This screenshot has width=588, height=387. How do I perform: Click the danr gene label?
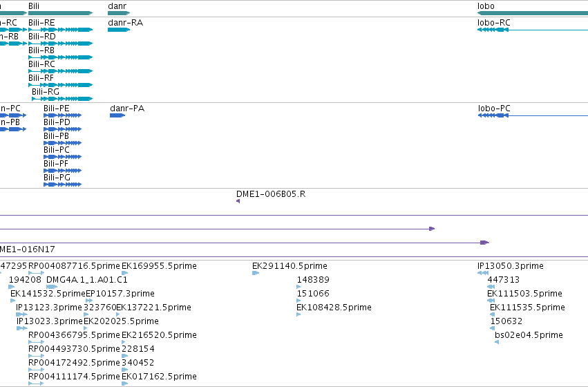tap(117, 6)
